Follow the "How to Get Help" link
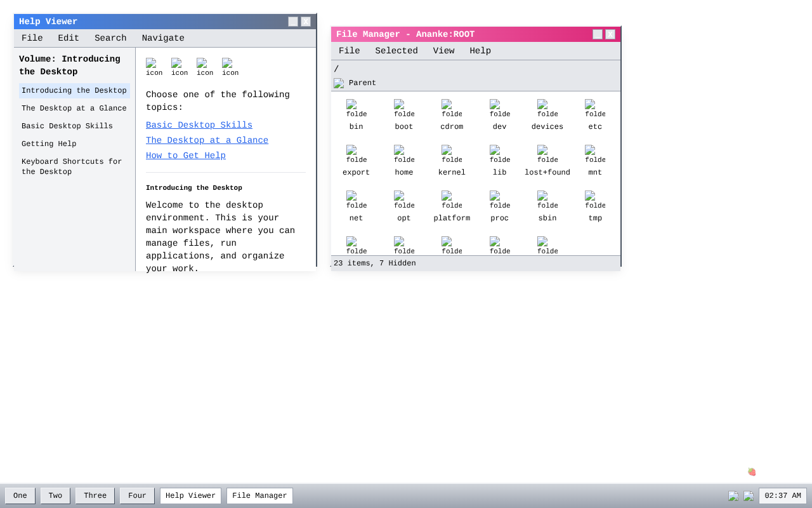812x508 pixels. click(x=185, y=156)
